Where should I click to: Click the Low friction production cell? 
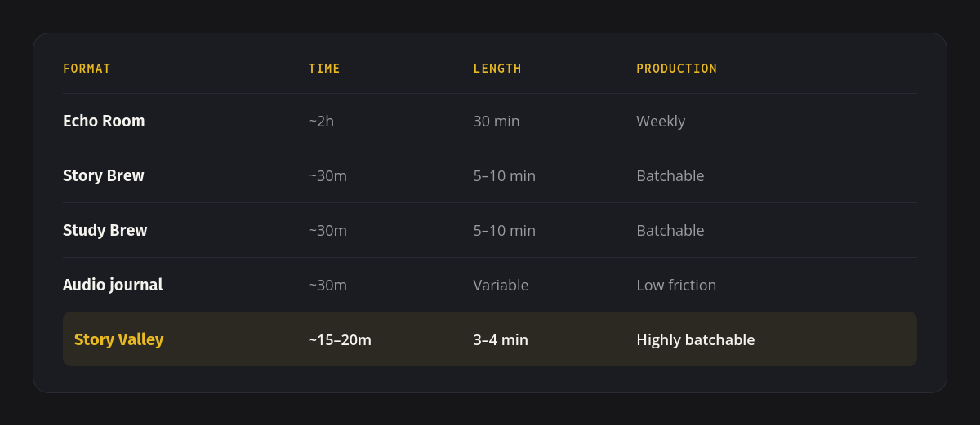tap(676, 285)
